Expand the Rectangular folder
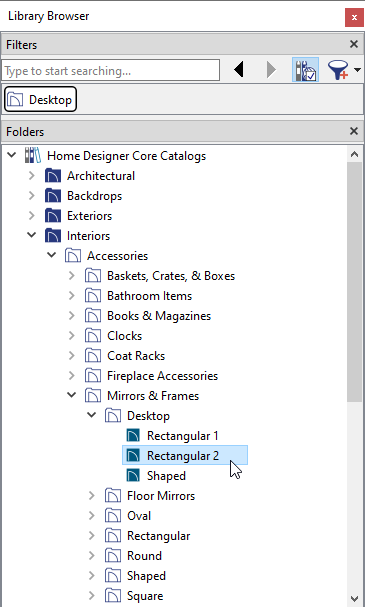The width and height of the screenshot is (365, 607). (92, 535)
